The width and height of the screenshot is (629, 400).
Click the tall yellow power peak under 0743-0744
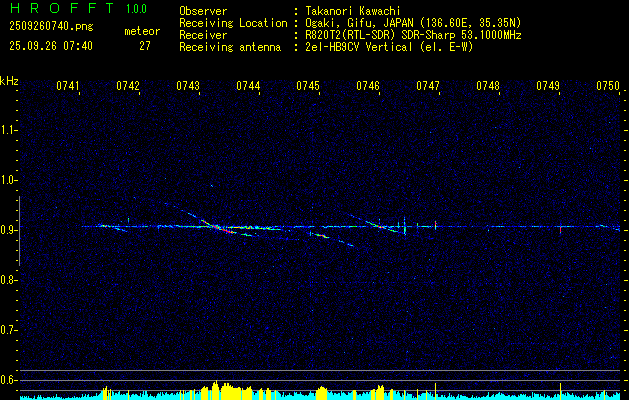point(216,390)
